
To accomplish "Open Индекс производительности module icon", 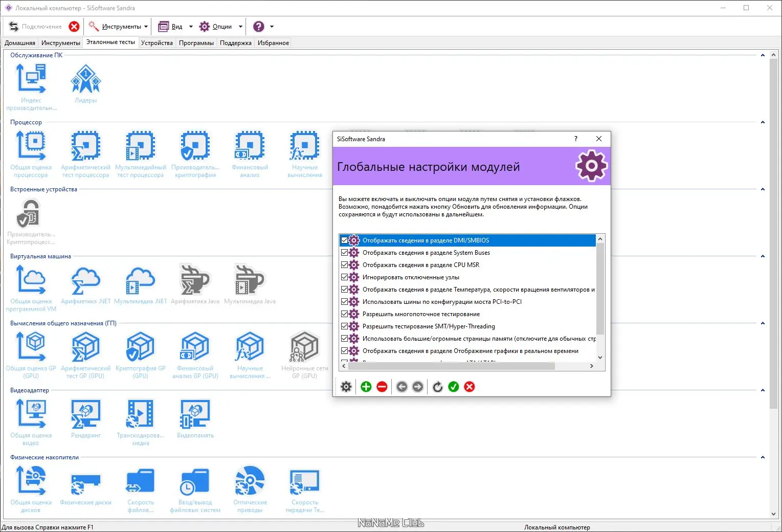I will click(31, 79).
